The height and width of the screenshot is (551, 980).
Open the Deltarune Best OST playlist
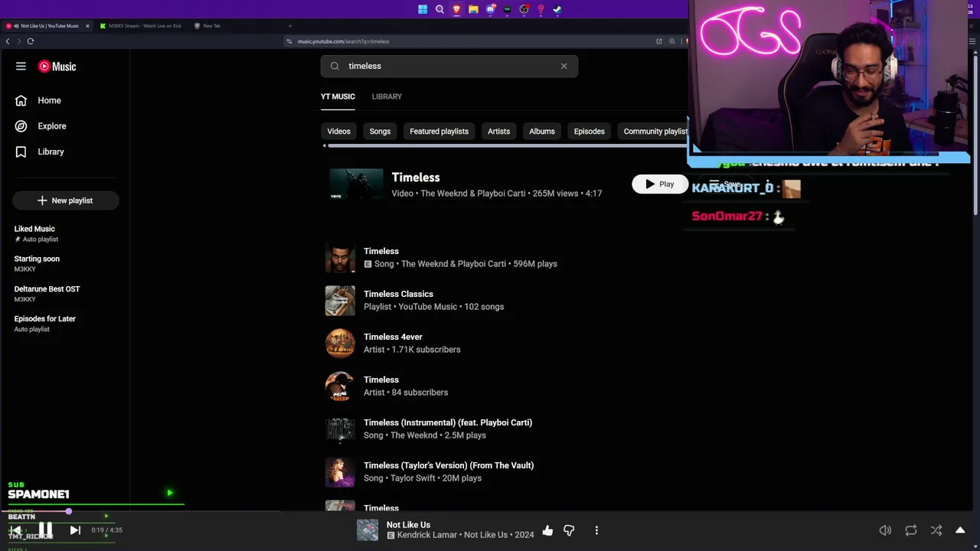point(47,294)
